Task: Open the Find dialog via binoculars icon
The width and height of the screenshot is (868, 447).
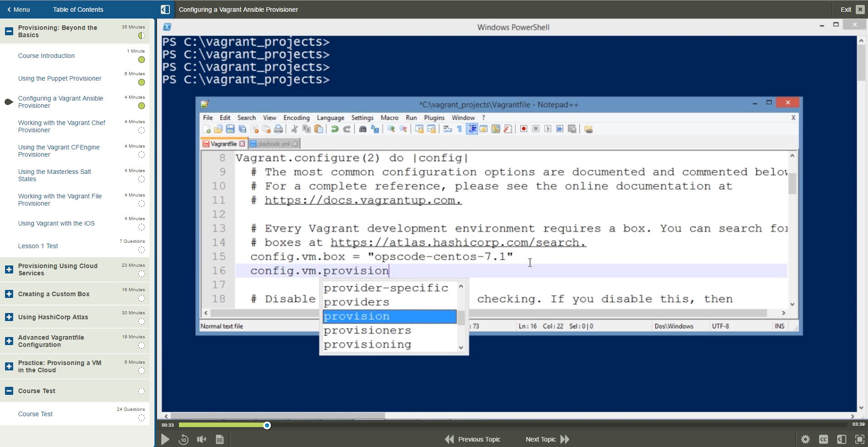Action: coord(362,129)
